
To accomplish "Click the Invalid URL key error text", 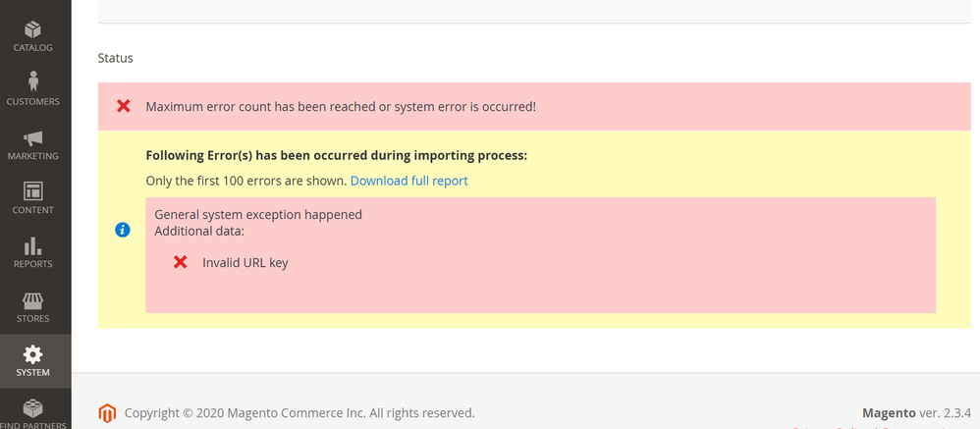I will pos(245,263).
